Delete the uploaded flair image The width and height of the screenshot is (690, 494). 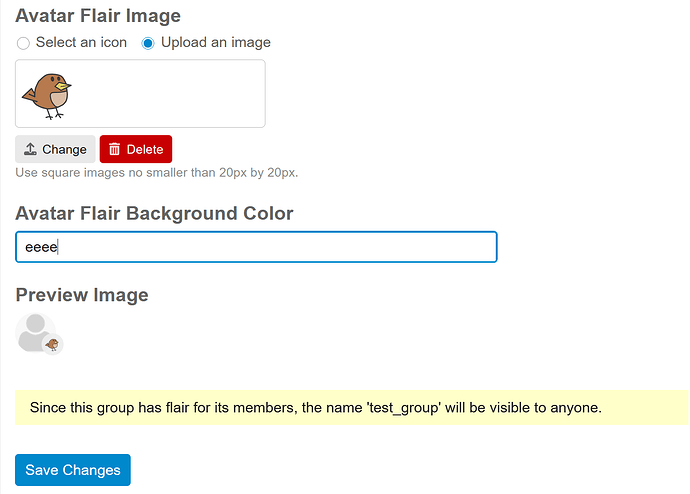pyautogui.click(x=136, y=149)
